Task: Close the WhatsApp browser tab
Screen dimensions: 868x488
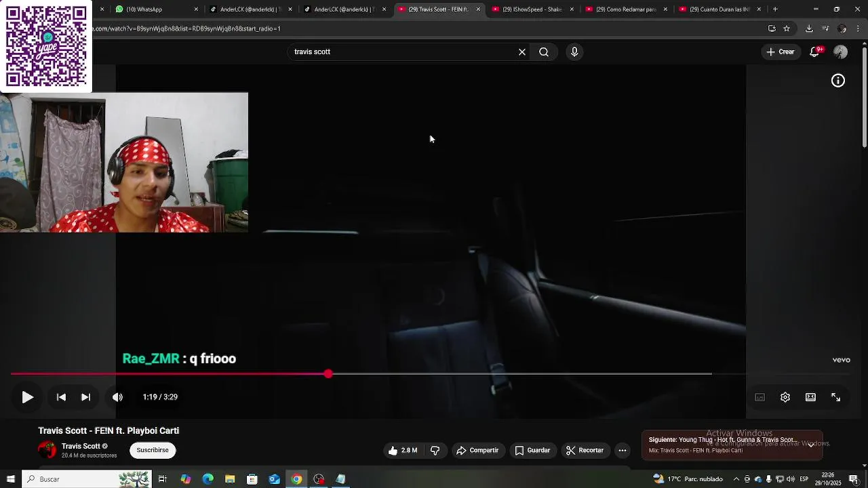Action: point(196,9)
